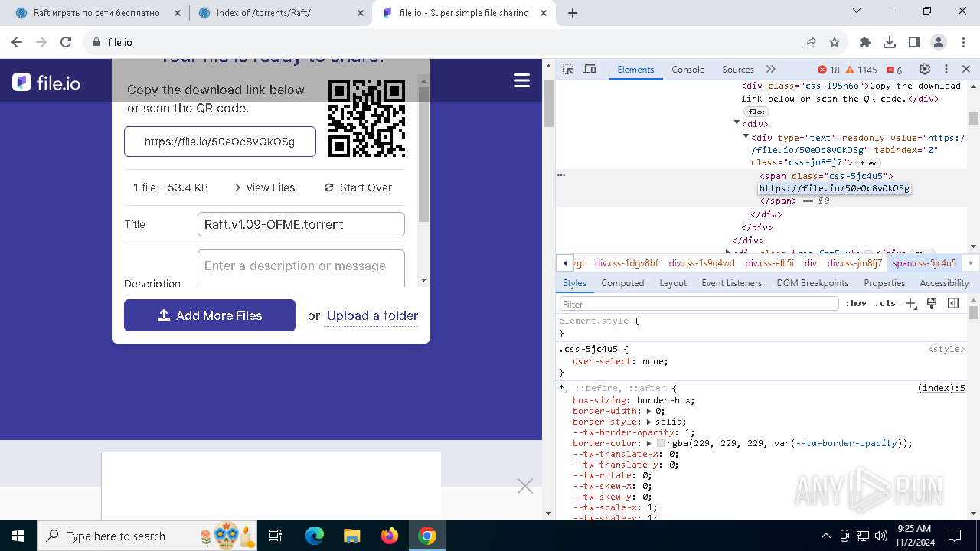Image resolution: width=980 pixels, height=551 pixels.
Task: Select the Elements tab
Action: point(635,69)
